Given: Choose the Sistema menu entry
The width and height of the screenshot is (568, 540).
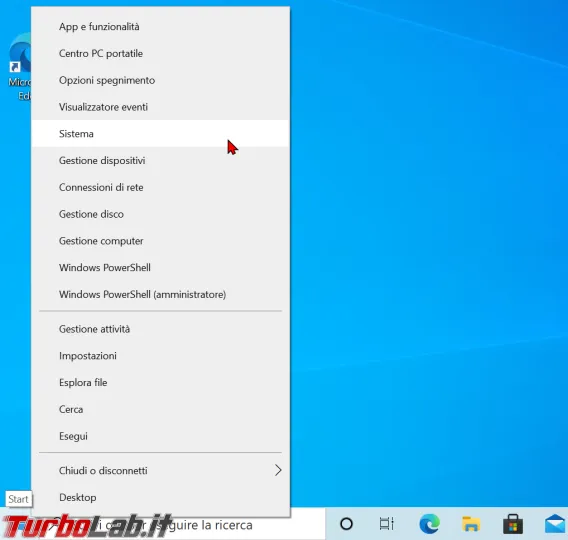Looking at the screenshot, I should point(160,134).
